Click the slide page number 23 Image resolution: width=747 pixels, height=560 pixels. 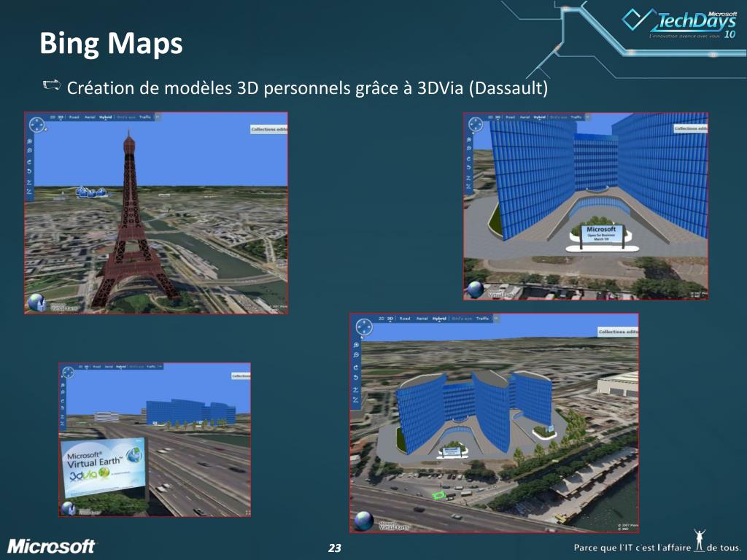[x=334, y=548]
